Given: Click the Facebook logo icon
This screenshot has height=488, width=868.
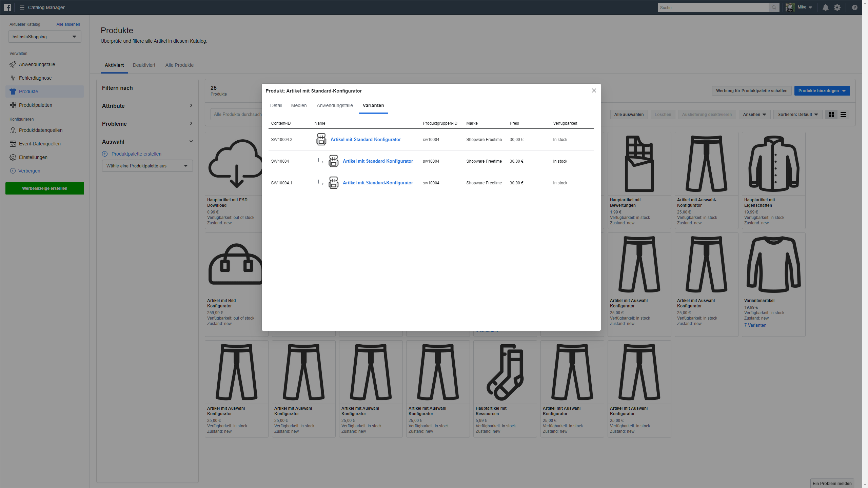Looking at the screenshot, I should click(x=7, y=7).
